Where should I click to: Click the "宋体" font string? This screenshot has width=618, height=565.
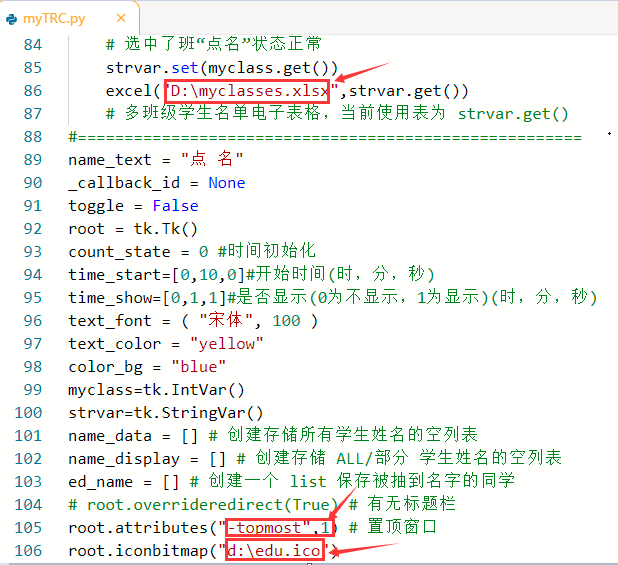click(226, 320)
